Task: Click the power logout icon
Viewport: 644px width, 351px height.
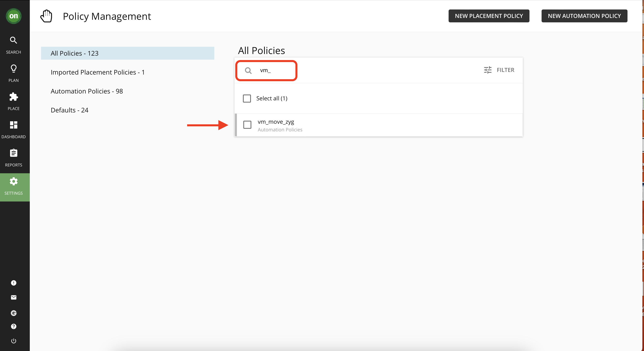Action: [x=13, y=341]
